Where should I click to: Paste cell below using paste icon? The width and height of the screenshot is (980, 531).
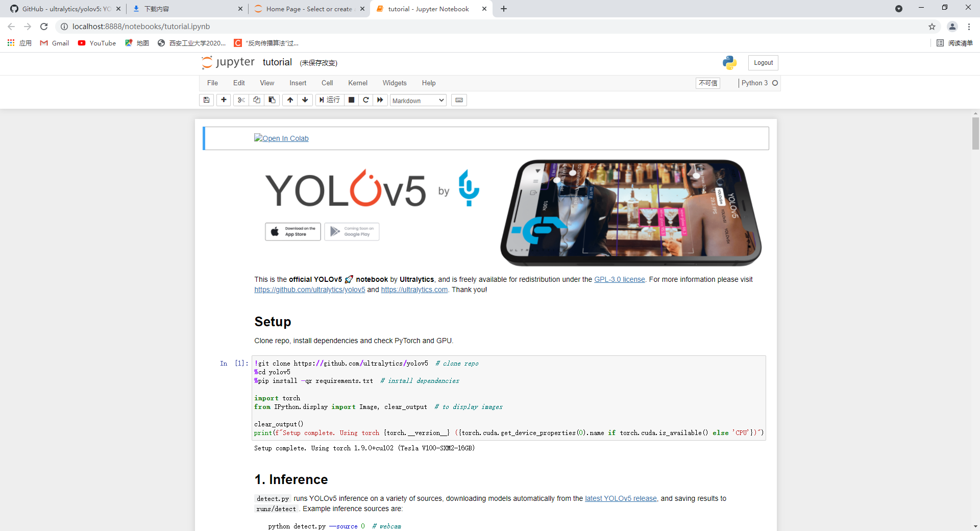(x=272, y=100)
